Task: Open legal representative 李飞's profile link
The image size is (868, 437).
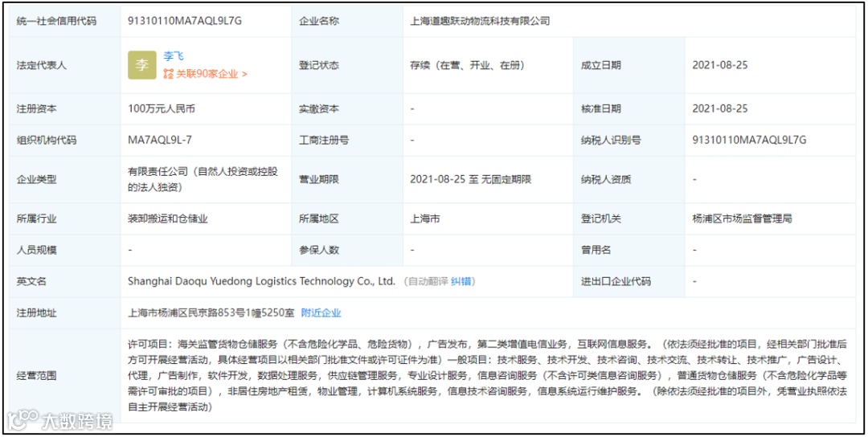Action: [x=174, y=56]
